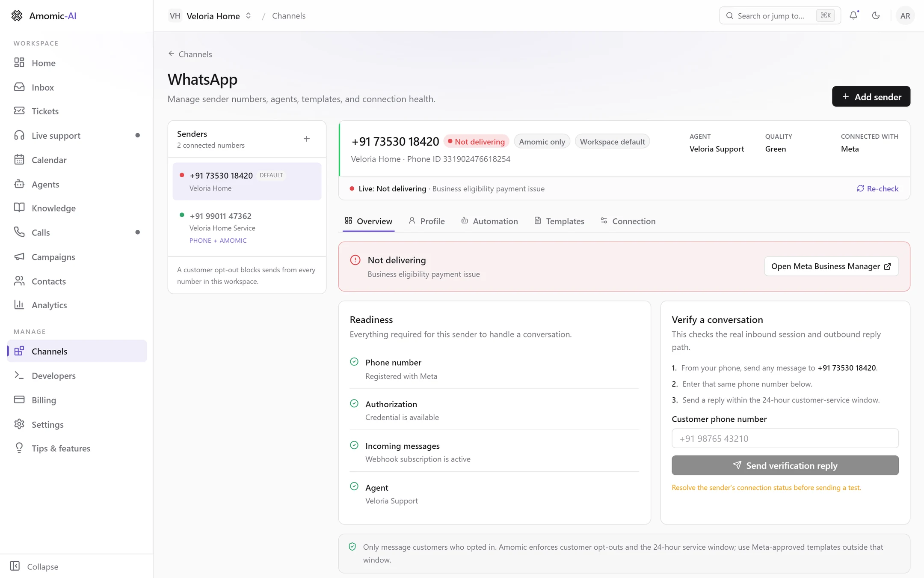Screen dimensions: 924x578
Task: Open Tickets from the sidebar
Action: 77,111
